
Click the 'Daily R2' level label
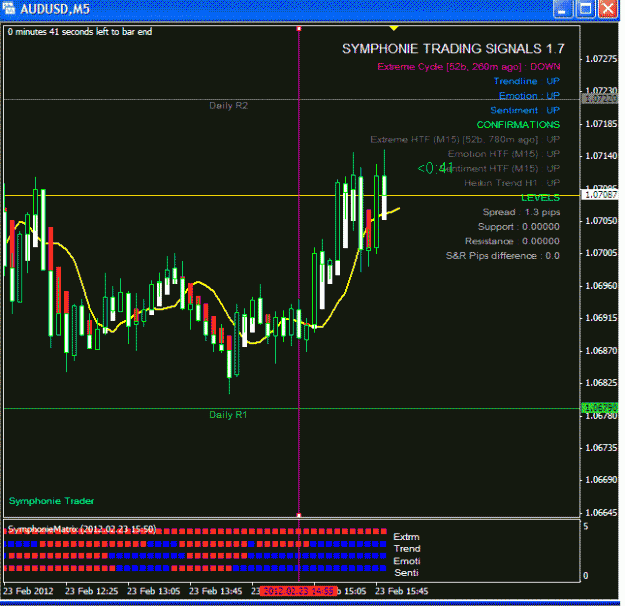point(228,106)
